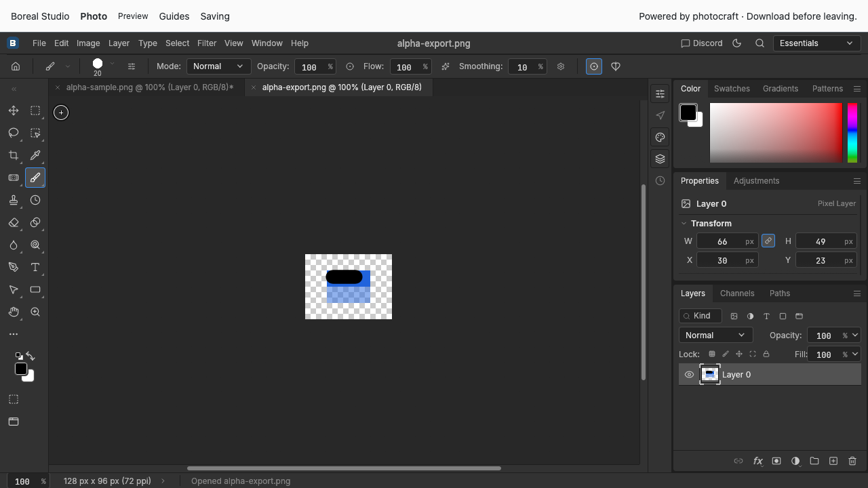
Task: Add a layer mask
Action: click(776, 461)
